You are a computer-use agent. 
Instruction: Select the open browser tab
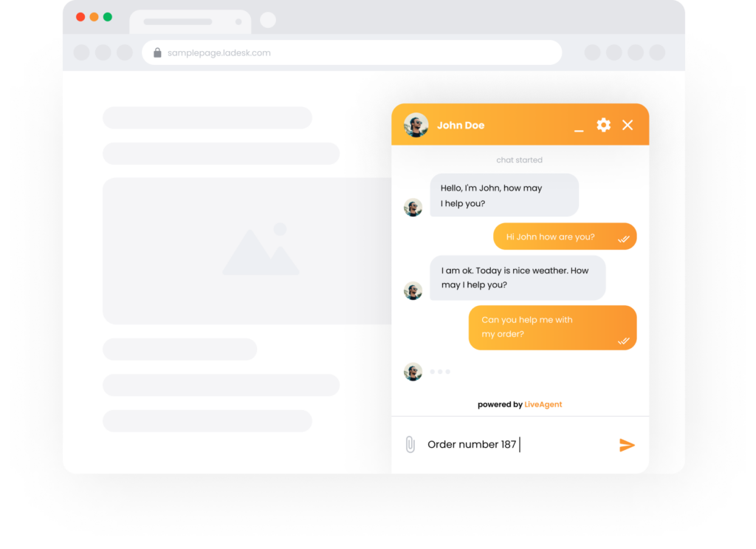click(190, 22)
